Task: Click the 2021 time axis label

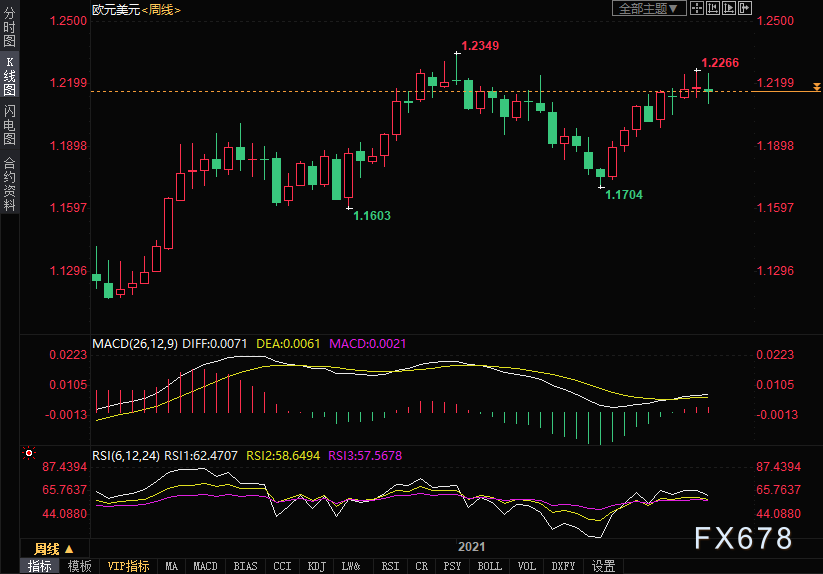Action: (x=471, y=547)
